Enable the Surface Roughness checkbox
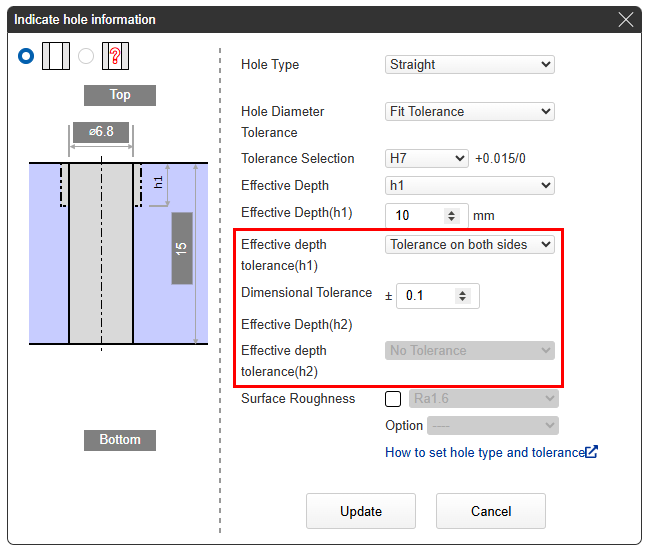The image size is (652, 550). coord(393,399)
